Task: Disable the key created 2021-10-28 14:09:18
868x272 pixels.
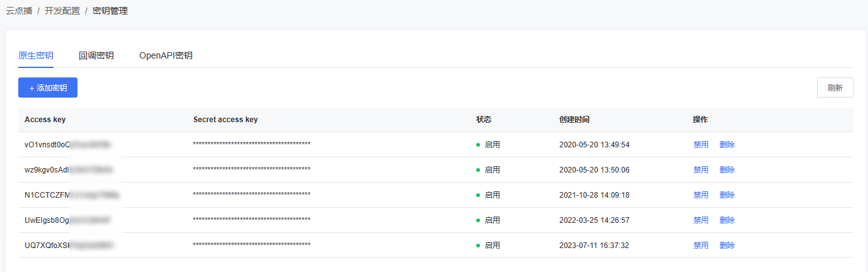Action: [700, 195]
